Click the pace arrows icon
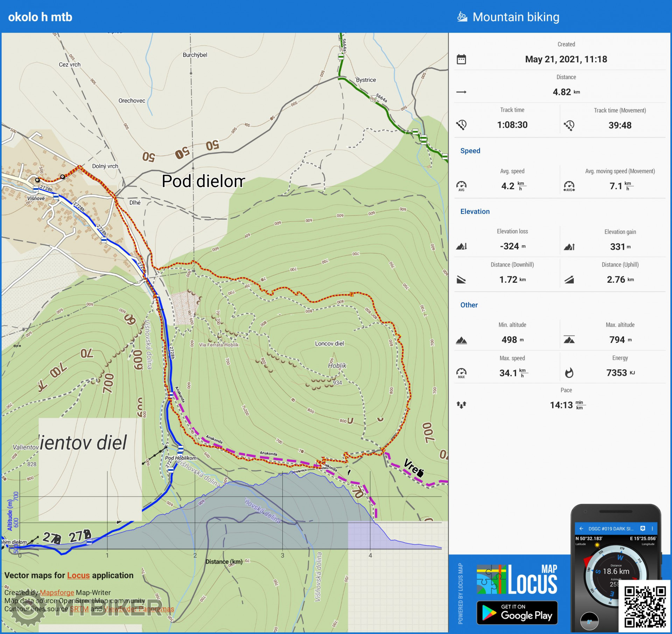The height and width of the screenshot is (634, 672). 461,405
